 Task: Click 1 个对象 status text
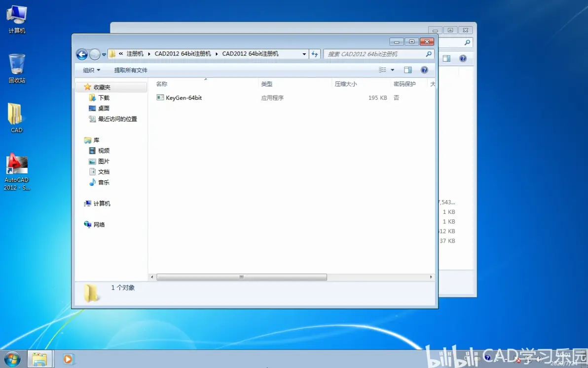[123, 287]
